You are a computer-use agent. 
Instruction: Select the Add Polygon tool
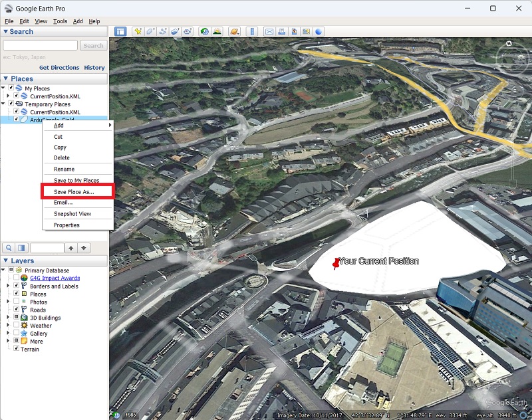point(150,31)
